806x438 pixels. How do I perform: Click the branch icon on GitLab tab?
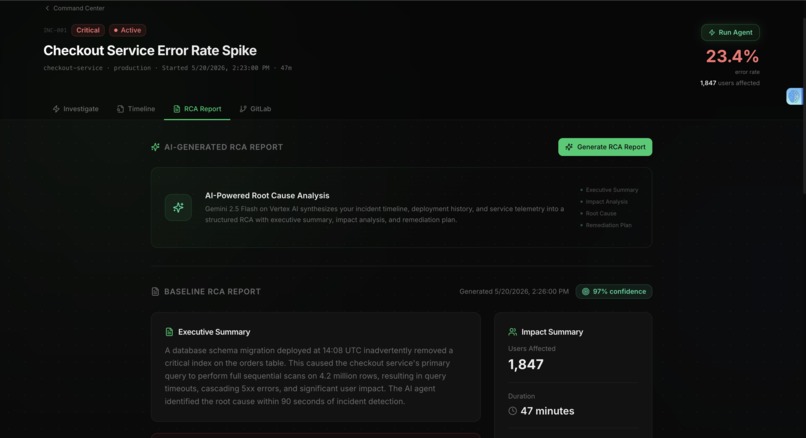click(243, 109)
